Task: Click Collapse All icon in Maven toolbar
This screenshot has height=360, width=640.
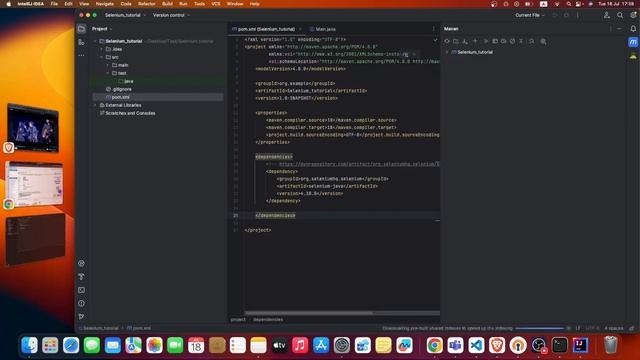Action: 521,41
